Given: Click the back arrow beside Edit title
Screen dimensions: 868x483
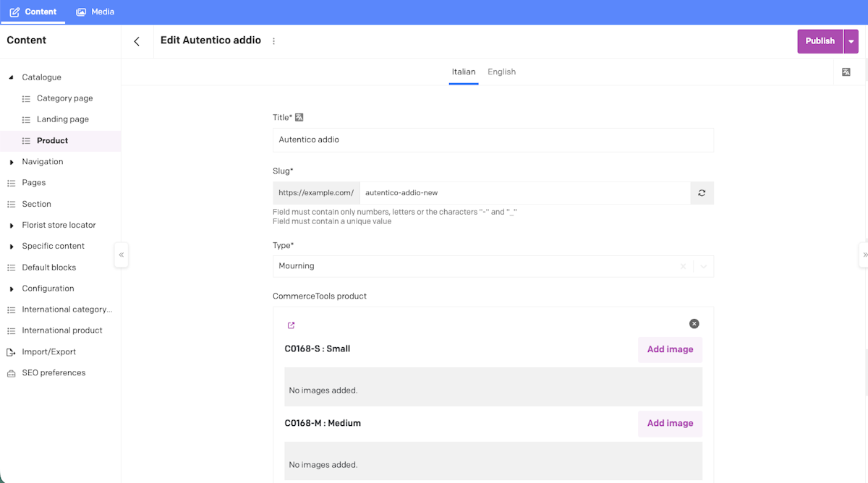Looking at the screenshot, I should pyautogui.click(x=137, y=41).
